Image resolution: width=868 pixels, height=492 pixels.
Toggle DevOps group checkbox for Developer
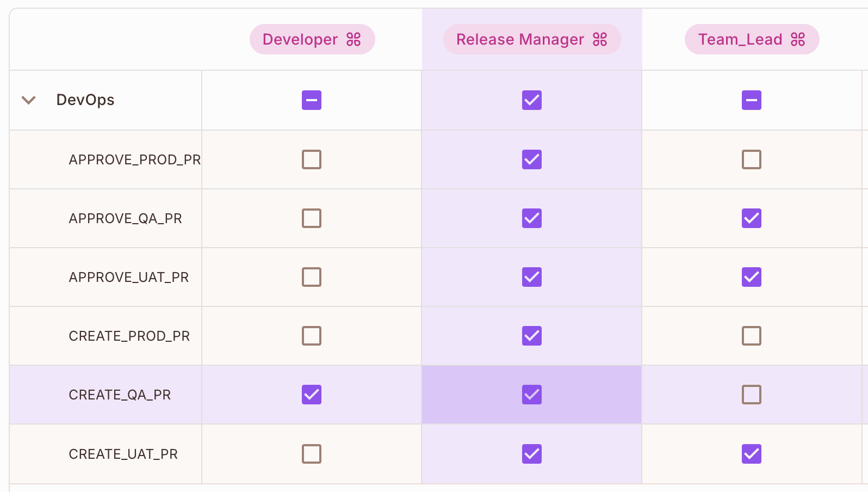click(x=312, y=100)
